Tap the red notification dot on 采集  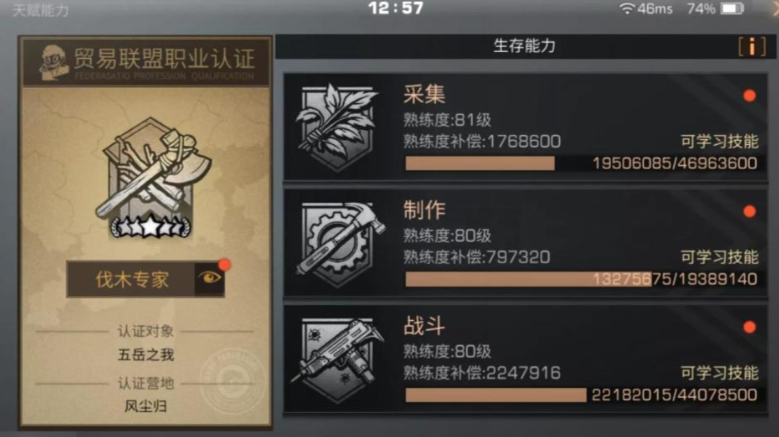coord(750,95)
